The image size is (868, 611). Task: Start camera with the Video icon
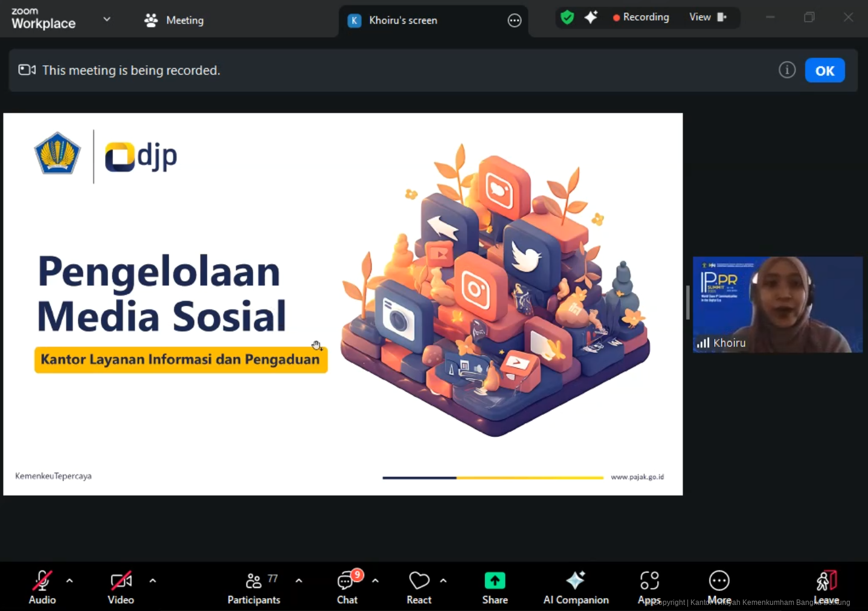click(121, 581)
